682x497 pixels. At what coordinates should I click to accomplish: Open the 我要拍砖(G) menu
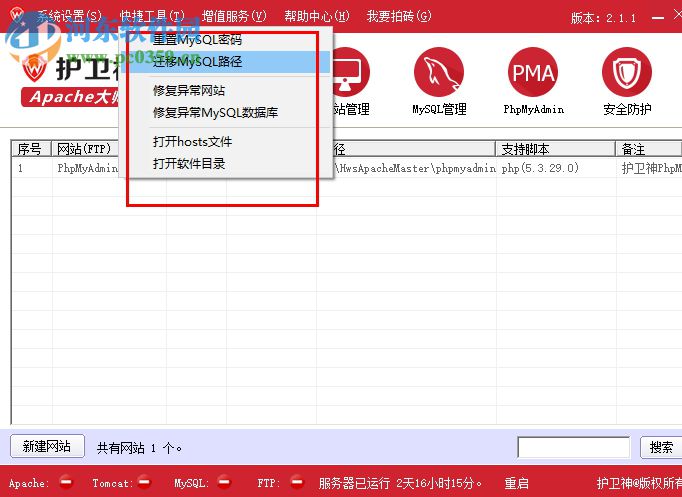[399, 17]
